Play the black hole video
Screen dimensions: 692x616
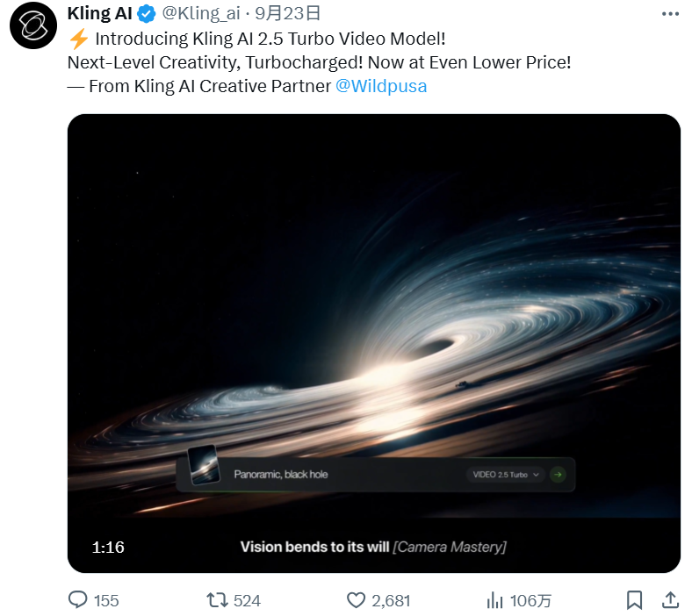pyautogui.click(x=374, y=343)
